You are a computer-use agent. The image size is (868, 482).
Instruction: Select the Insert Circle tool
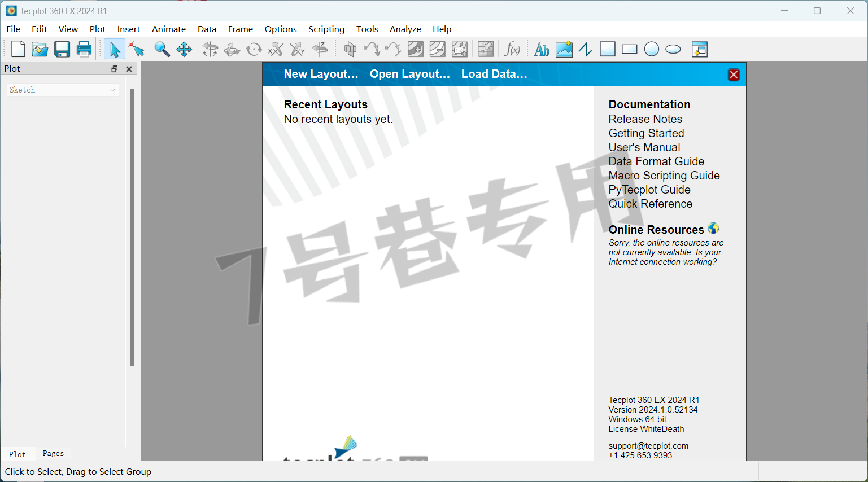[x=652, y=50]
